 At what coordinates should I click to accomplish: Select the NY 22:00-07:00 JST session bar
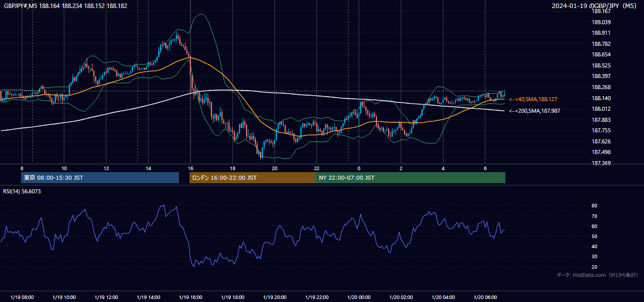coord(411,178)
